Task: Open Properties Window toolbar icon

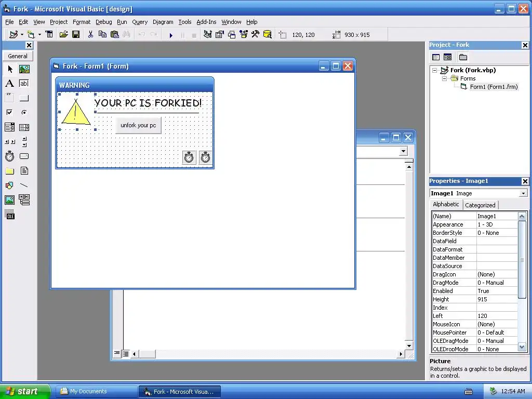Action: (220, 35)
